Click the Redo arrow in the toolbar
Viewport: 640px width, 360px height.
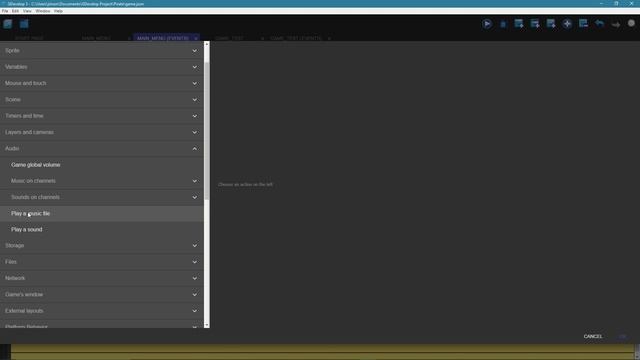(616, 24)
